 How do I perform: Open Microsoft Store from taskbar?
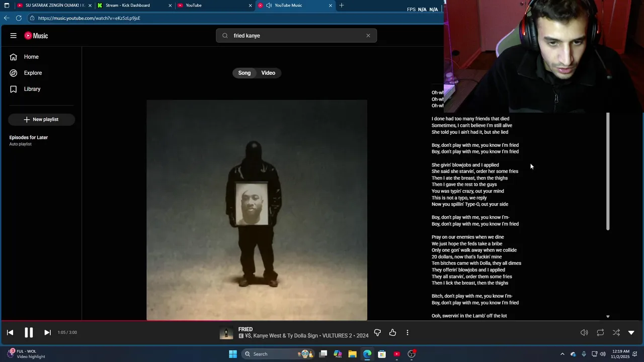(382, 354)
